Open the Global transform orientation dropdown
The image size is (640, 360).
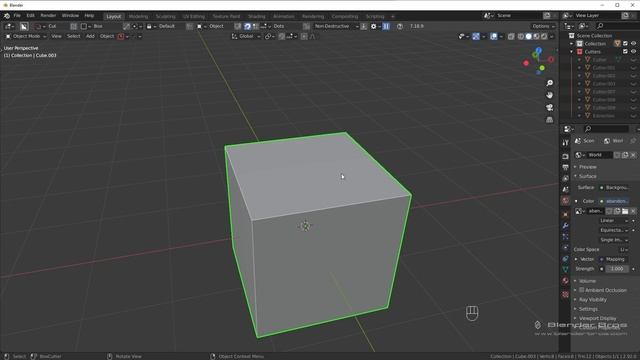point(246,36)
